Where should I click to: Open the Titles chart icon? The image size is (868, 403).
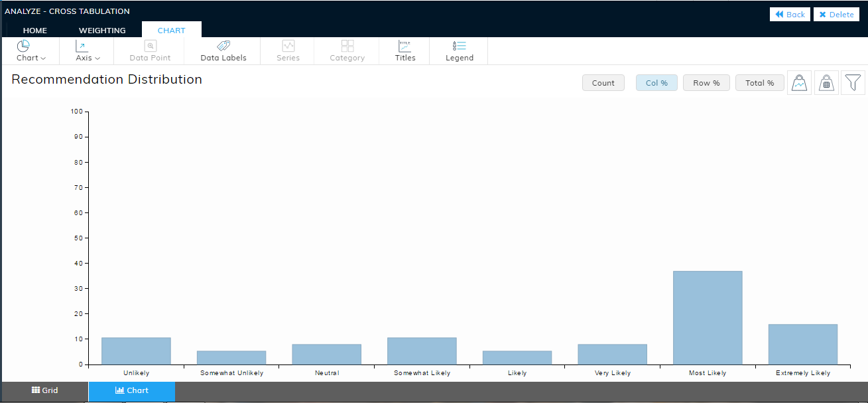point(405,46)
